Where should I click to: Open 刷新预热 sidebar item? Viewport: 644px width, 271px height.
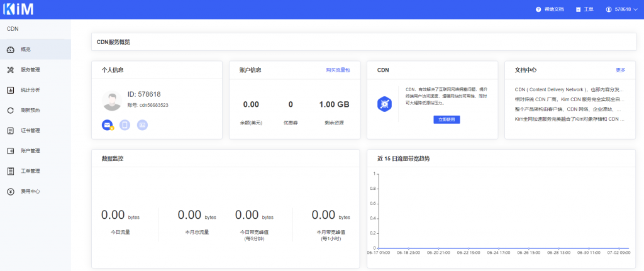[30, 111]
